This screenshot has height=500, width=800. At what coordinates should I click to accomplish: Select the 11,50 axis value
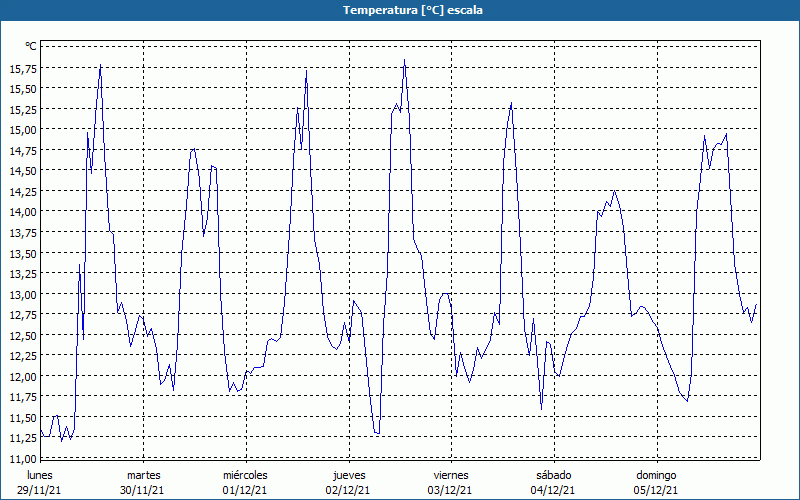23,418
